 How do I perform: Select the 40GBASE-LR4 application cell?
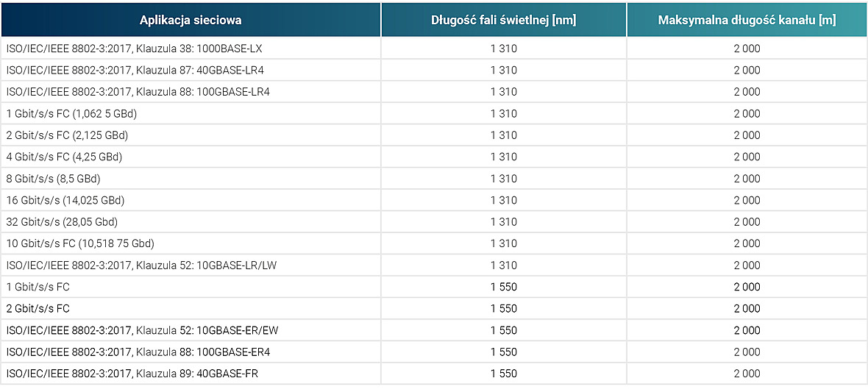tap(191, 71)
